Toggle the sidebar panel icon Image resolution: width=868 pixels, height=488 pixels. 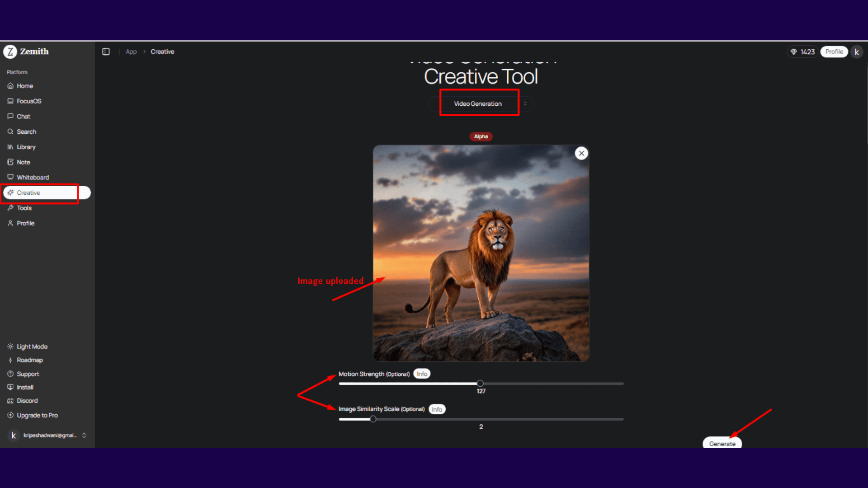tap(106, 52)
